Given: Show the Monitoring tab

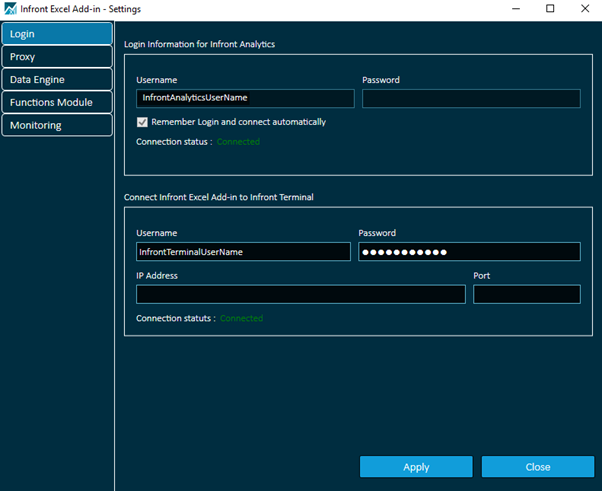Looking at the screenshot, I should (57, 125).
